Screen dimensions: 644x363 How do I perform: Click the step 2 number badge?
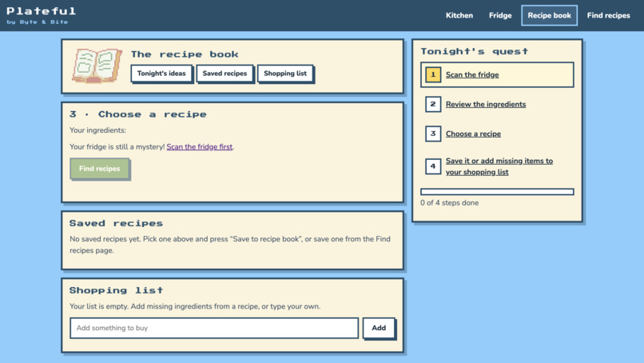[x=433, y=105]
